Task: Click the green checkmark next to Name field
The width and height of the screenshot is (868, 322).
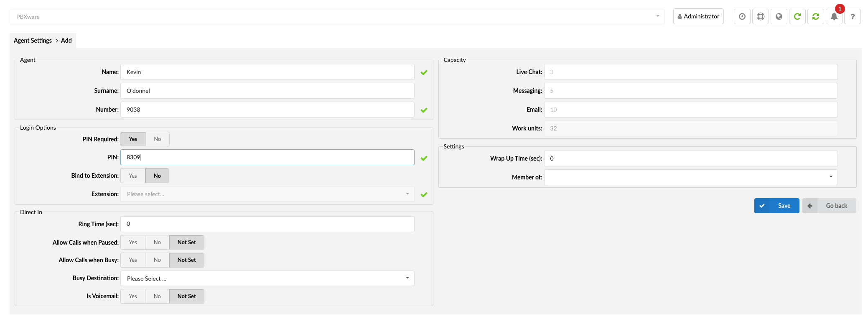Action: pos(424,72)
